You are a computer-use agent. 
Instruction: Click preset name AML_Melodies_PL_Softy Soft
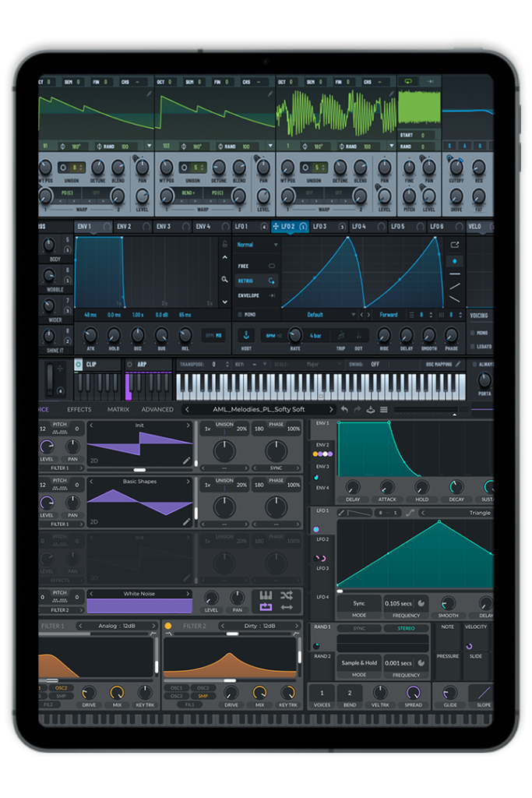click(x=259, y=409)
